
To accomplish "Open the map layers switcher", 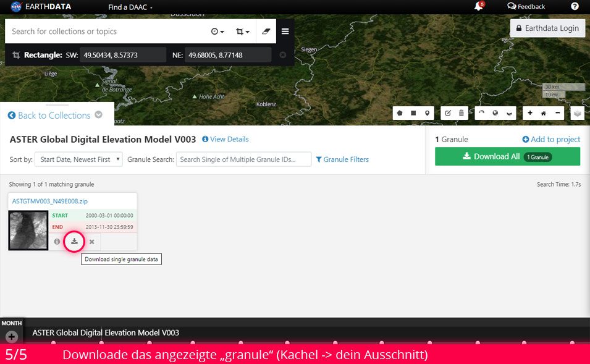I will point(578,113).
